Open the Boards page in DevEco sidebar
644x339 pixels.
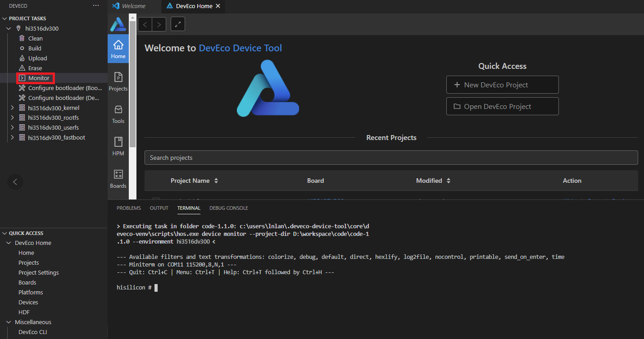coord(118,178)
